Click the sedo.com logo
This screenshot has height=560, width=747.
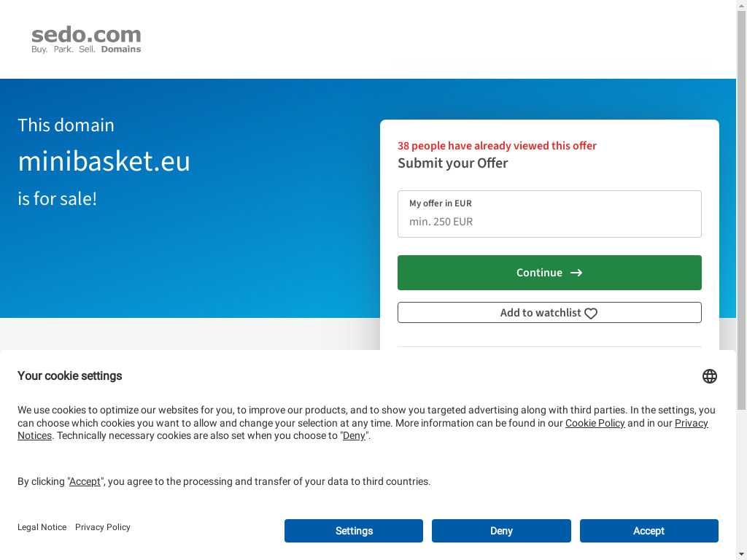pyautogui.click(x=86, y=40)
